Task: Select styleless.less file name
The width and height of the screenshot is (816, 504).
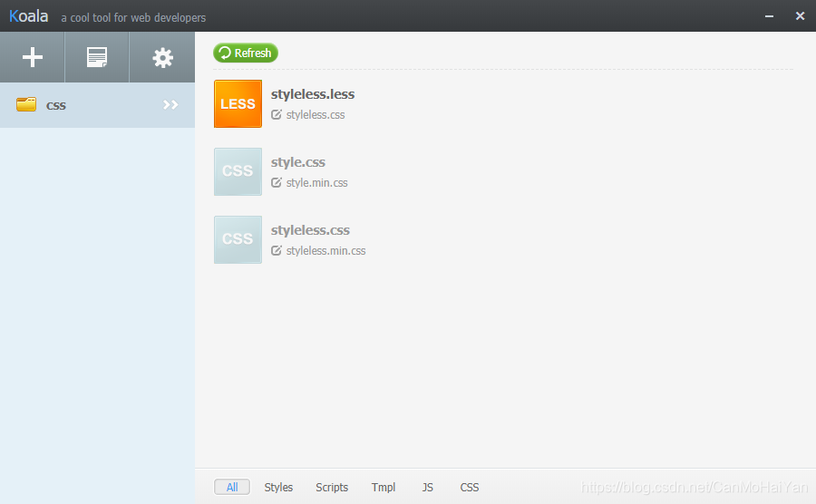Action: click(313, 94)
